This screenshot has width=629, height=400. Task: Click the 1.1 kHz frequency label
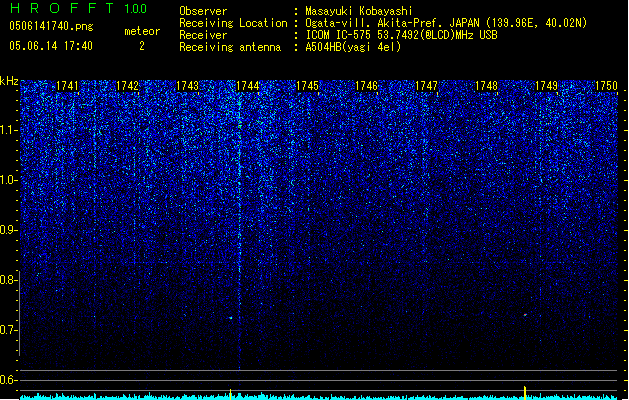click(8, 130)
